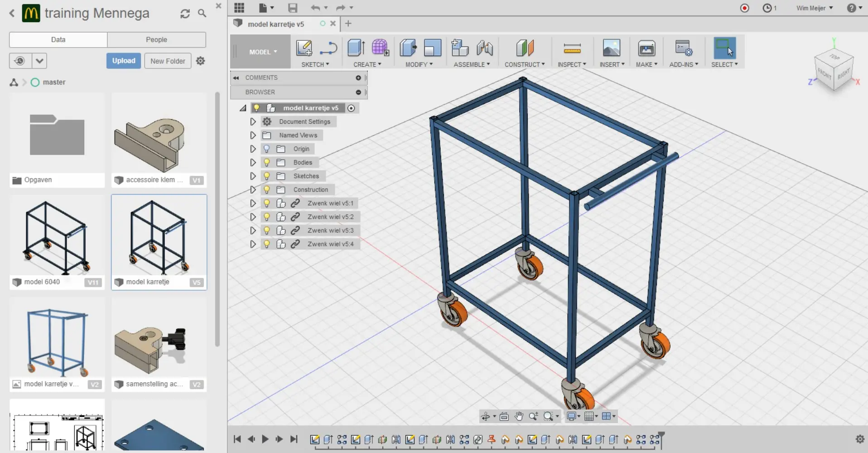Click the Finish Sketch arrow icon
The height and width of the screenshot is (453, 868).
pyautogui.click(x=328, y=48)
